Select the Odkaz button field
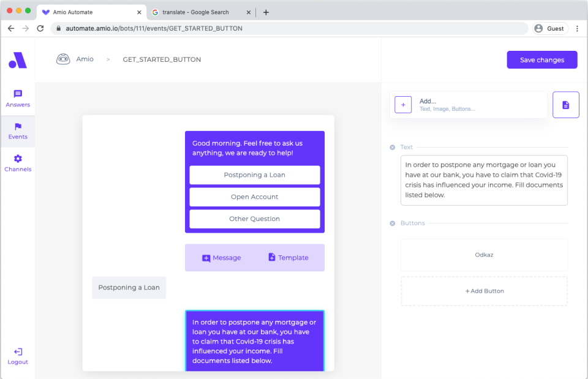Viewport: 588px width, 379px height. [484, 254]
